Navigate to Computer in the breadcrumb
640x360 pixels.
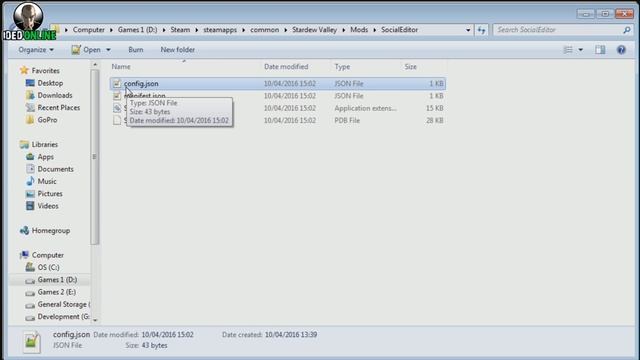click(x=89, y=30)
